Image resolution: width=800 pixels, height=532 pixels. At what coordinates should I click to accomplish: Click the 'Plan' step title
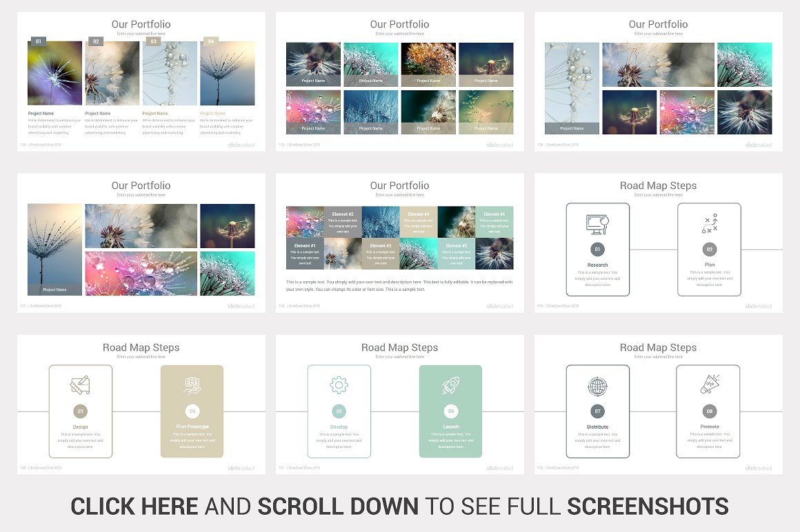coord(709,265)
